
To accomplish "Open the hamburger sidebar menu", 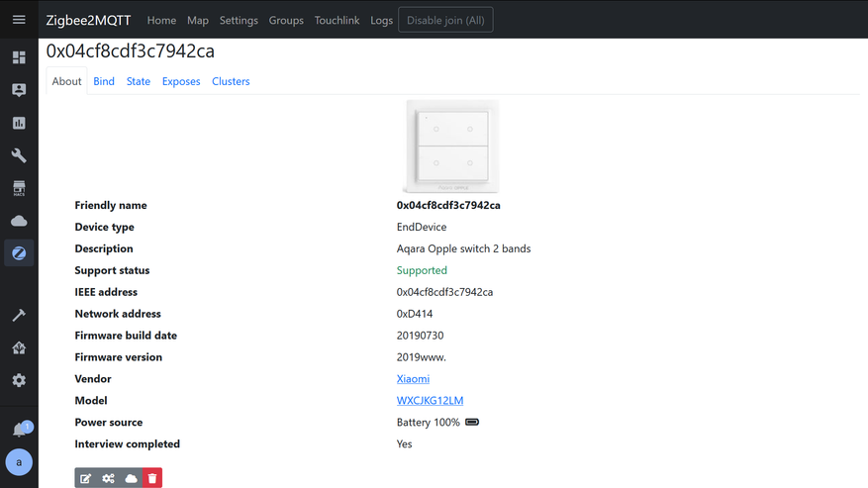I will click(x=19, y=20).
